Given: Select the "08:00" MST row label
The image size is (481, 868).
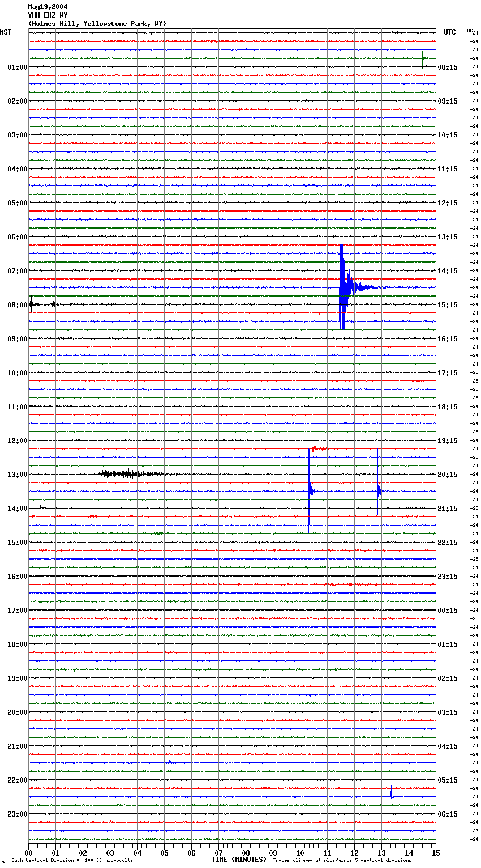Looking at the screenshot, I should 18,305.
